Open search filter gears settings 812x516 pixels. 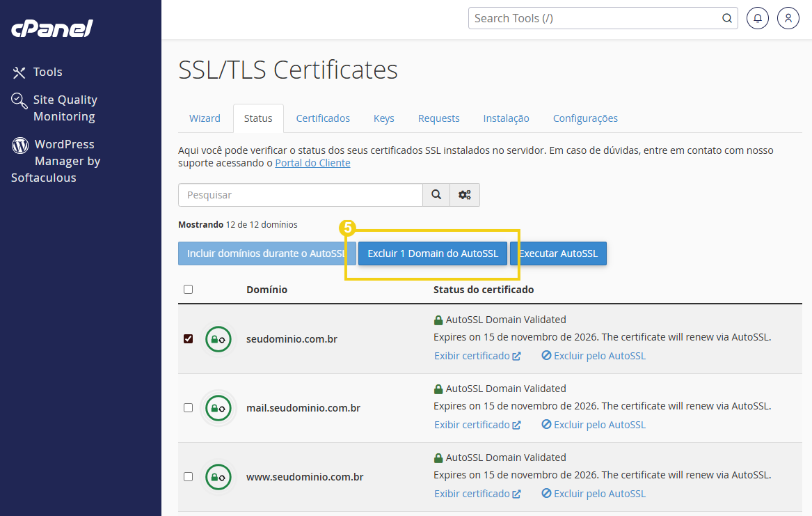[465, 195]
